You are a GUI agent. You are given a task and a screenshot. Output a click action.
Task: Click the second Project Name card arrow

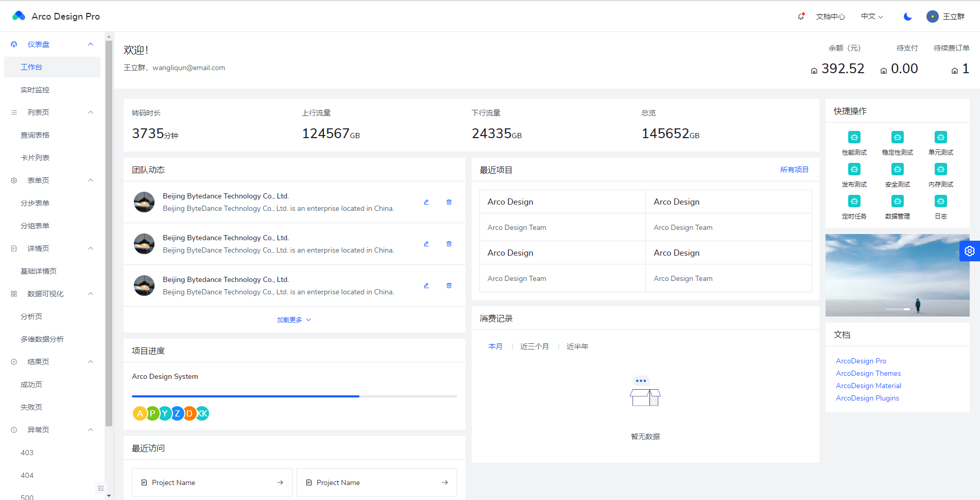pyautogui.click(x=445, y=482)
